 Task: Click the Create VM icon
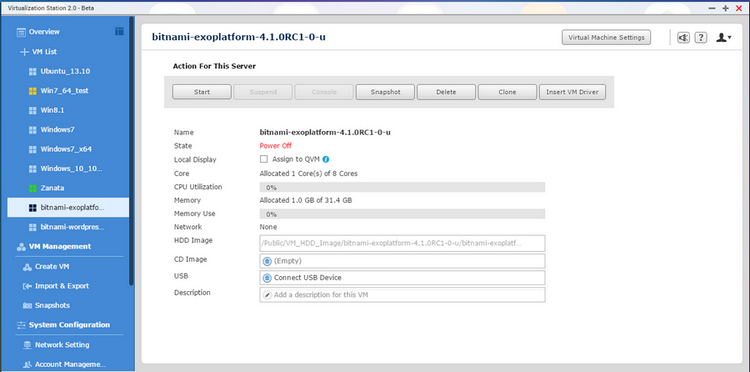point(27,267)
